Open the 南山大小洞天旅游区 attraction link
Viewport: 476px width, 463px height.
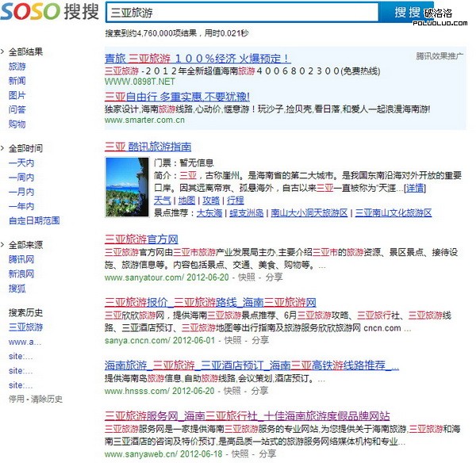(x=309, y=212)
